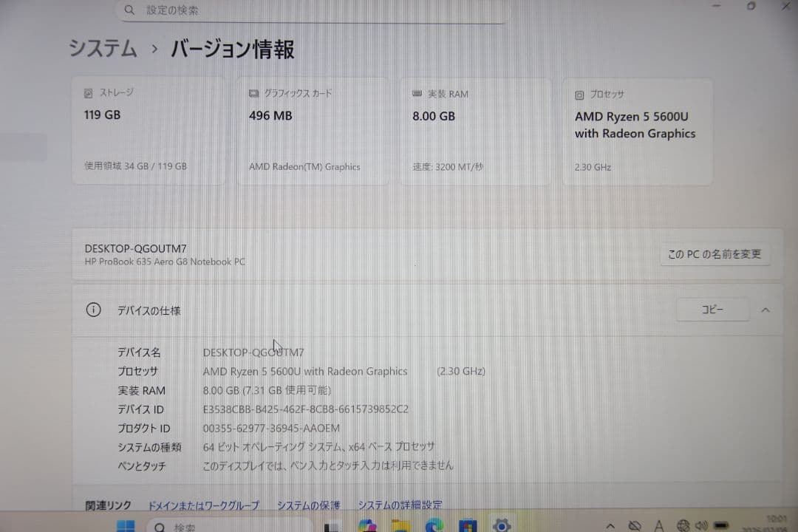Viewport: 798px width, 532px height.
Task: Collapse the デバイスの仕様 section
Action: coord(766,310)
